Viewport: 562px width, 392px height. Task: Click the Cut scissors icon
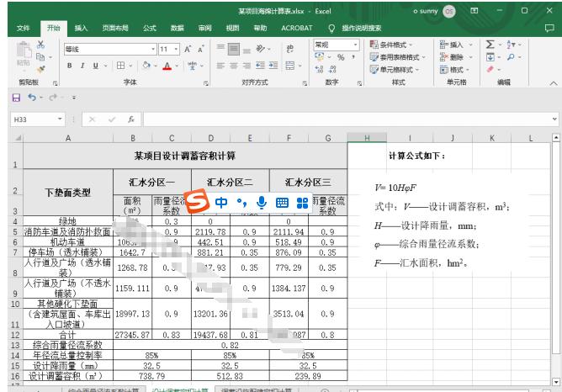pyautogui.click(x=41, y=45)
